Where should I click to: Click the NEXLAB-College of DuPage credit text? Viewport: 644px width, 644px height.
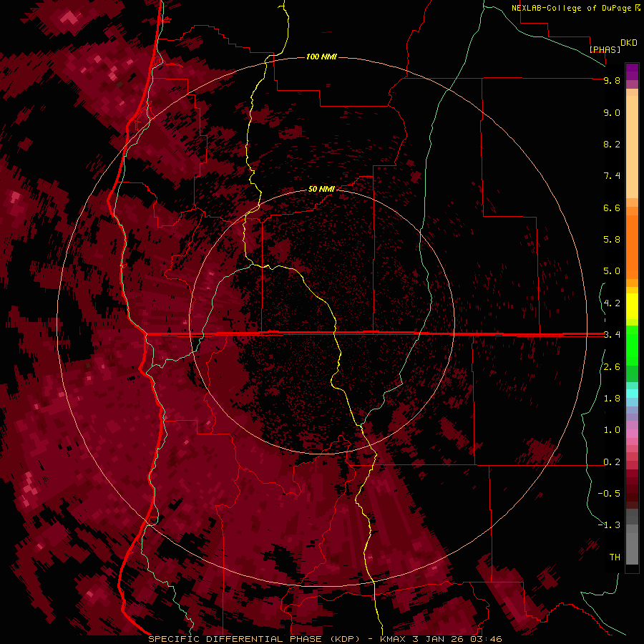pyautogui.click(x=572, y=8)
